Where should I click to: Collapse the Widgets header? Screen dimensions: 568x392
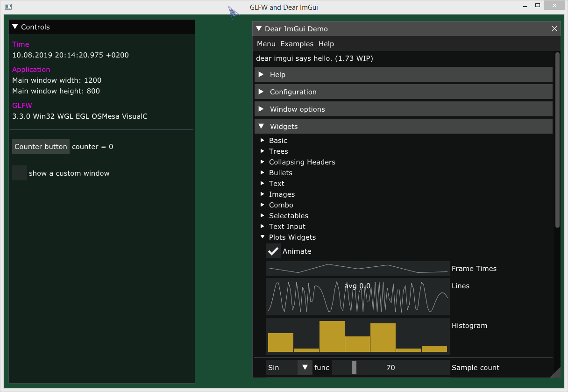(x=404, y=126)
